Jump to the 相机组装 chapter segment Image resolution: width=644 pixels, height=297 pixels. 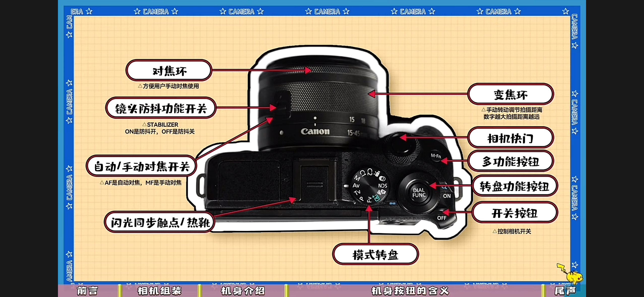pyautogui.click(x=159, y=291)
